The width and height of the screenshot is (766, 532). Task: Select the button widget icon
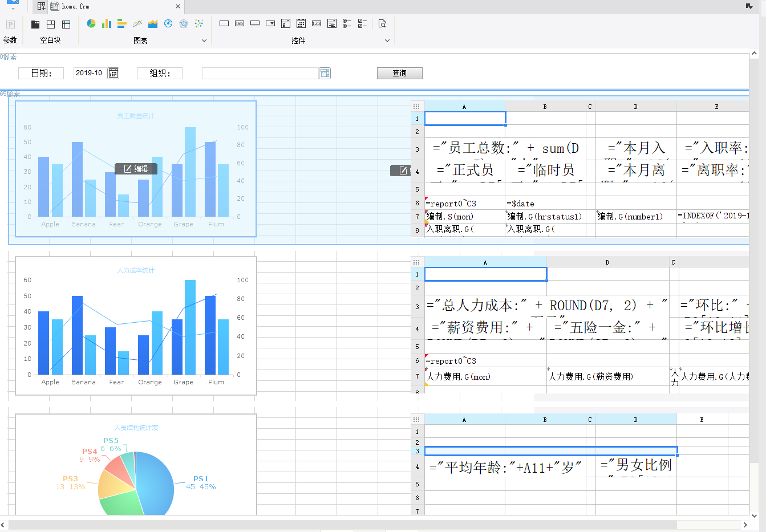(x=255, y=23)
